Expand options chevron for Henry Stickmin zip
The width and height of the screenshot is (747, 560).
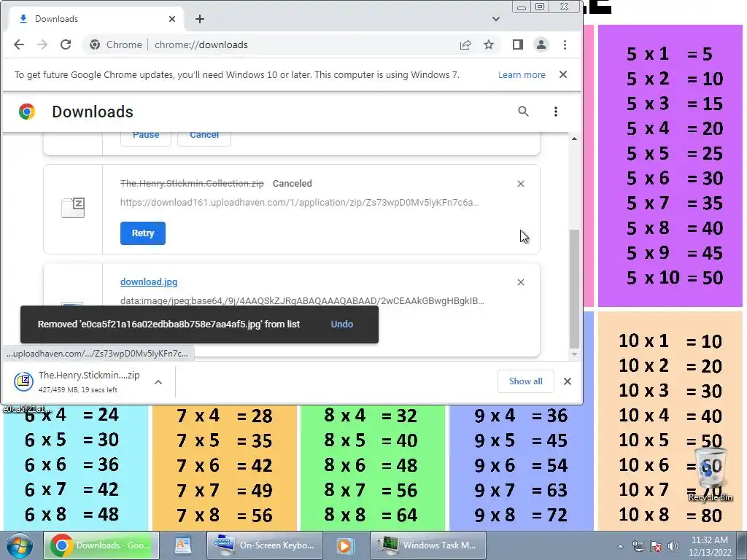click(158, 382)
